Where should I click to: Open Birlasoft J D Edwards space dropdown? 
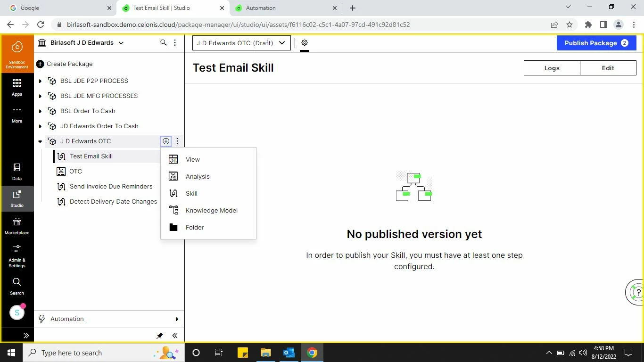(x=81, y=43)
